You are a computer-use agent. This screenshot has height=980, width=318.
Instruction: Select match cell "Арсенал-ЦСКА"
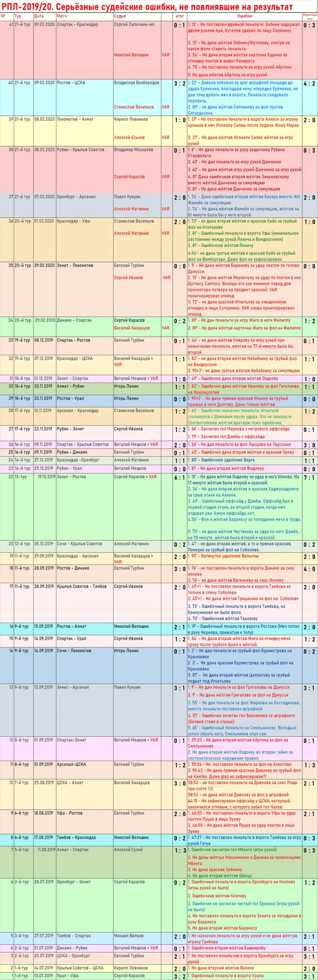pos(71,764)
